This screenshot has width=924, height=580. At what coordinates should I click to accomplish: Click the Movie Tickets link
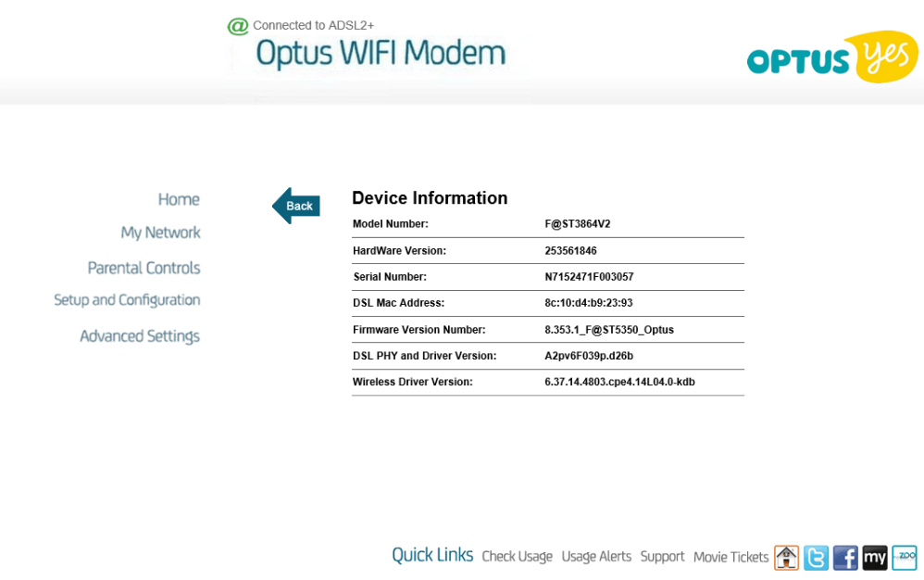730,557
